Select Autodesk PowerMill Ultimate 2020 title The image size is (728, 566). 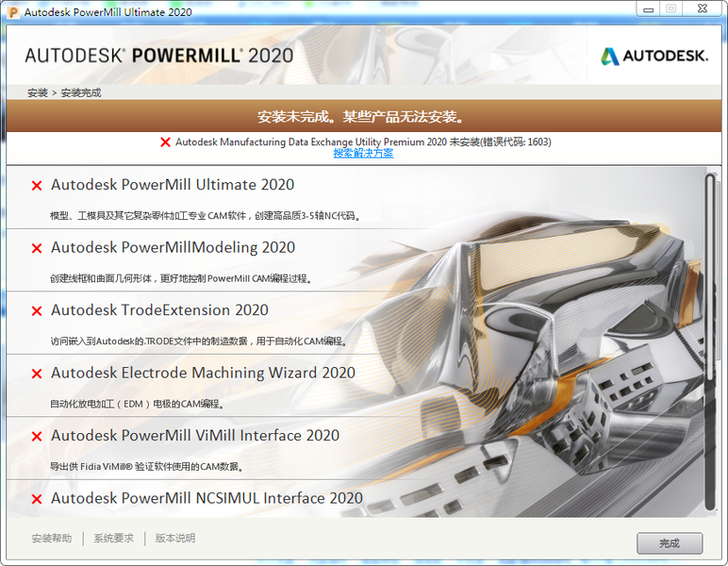[173, 185]
